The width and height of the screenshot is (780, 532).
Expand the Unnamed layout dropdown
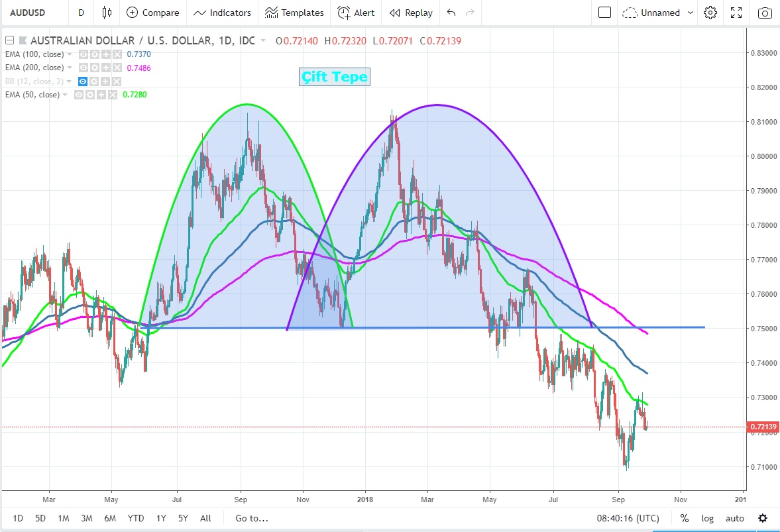691,13
